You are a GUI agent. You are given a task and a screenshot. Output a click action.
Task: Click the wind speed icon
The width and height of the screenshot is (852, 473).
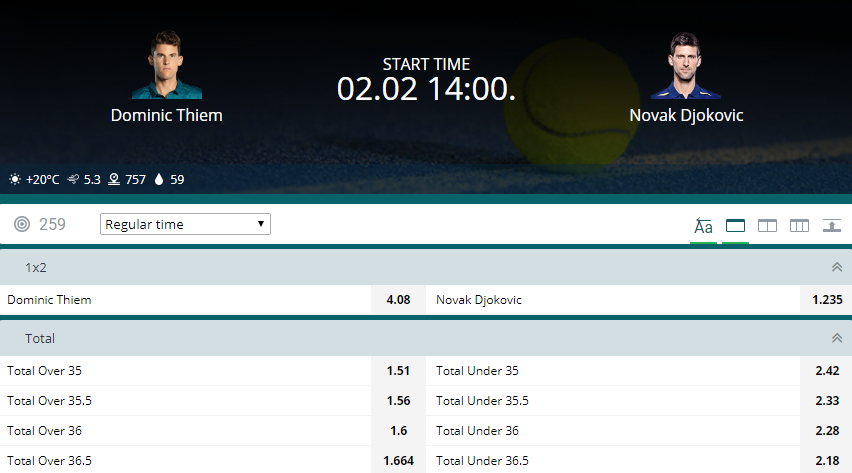[73, 179]
